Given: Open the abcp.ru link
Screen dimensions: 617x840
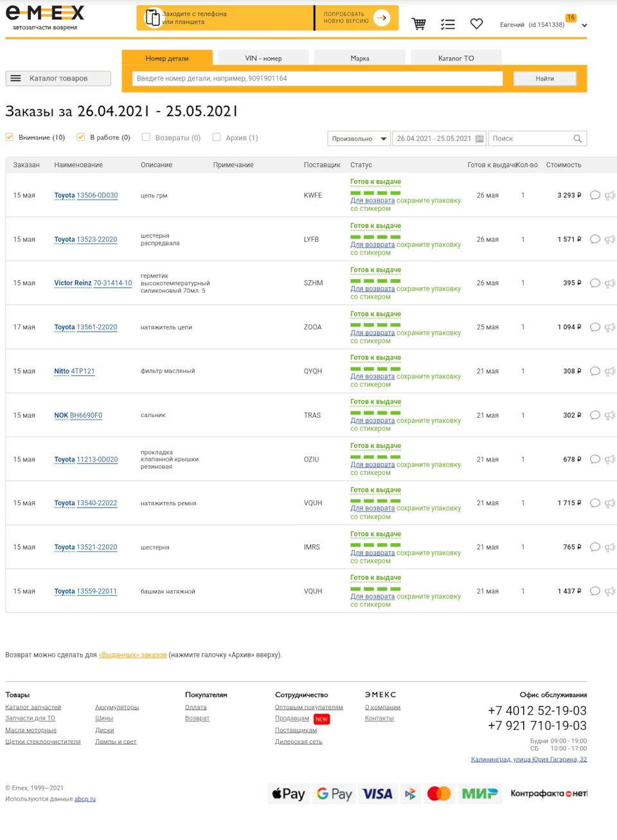Looking at the screenshot, I should coord(85,799).
